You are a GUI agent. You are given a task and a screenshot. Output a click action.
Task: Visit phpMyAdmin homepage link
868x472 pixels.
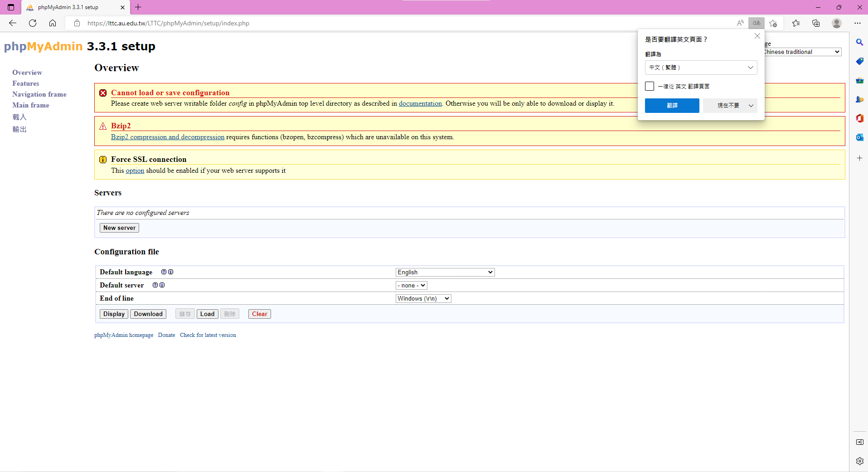124,335
